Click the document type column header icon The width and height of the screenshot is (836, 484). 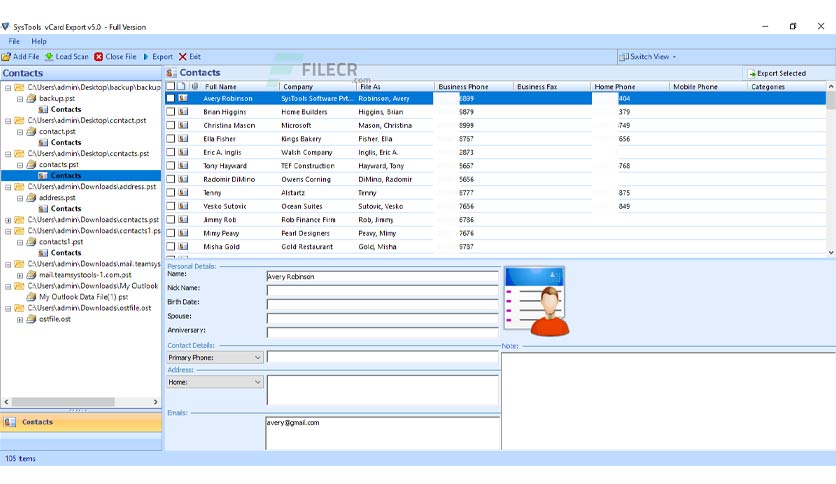(x=182, y=86)
